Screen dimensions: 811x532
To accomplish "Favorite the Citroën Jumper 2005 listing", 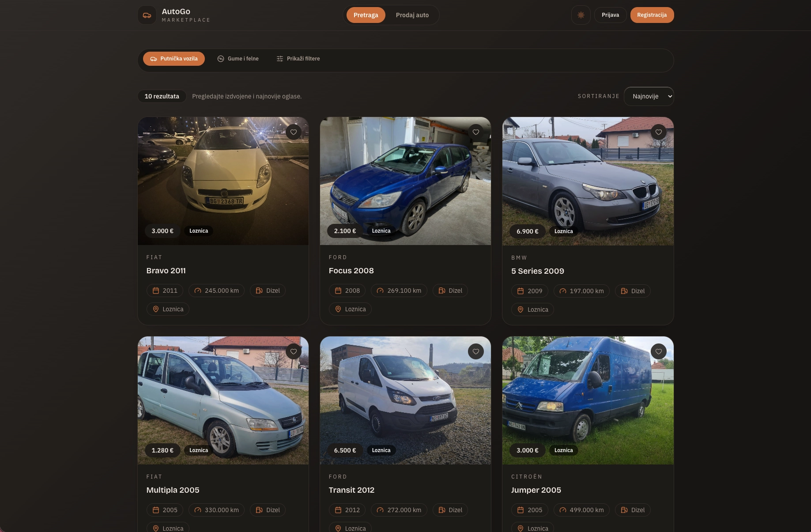I will (x=659, y=351).
